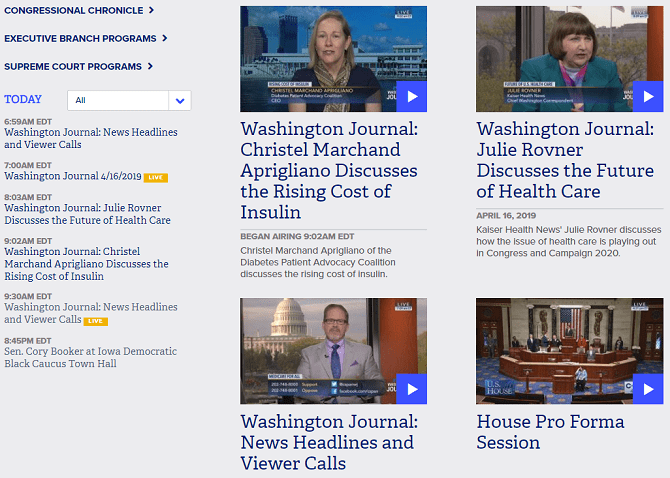Open Congressional Chronicle chevron arrow
This screenshot has height=478, width=670.
(x=151, y=10)
